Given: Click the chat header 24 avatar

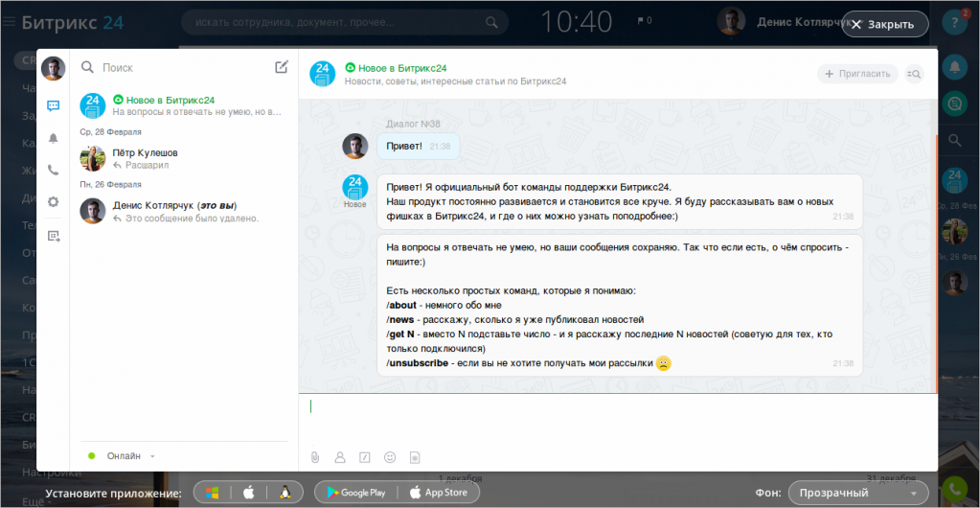Looking at the screenshot, I should pyautogui.click(x=323, y=73).
